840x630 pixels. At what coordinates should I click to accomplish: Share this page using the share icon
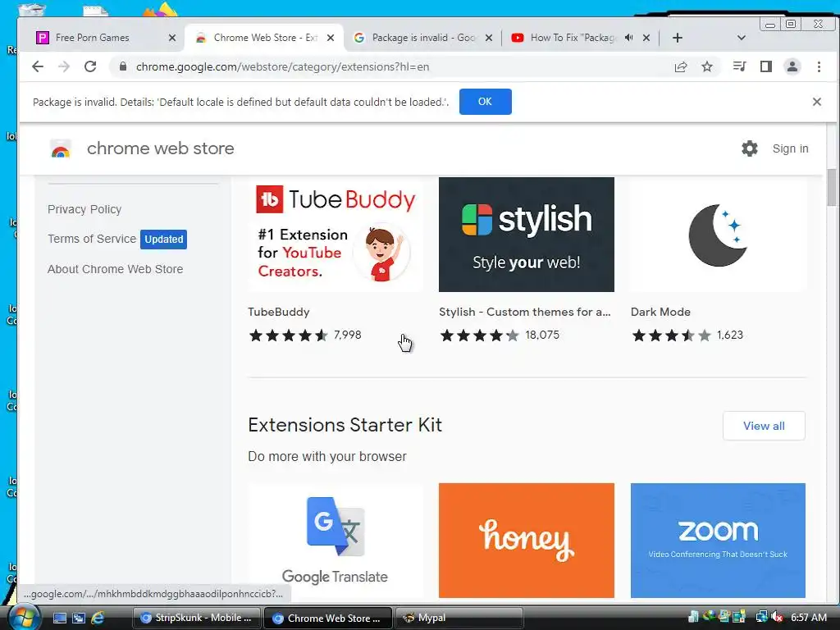coord(681,66)
